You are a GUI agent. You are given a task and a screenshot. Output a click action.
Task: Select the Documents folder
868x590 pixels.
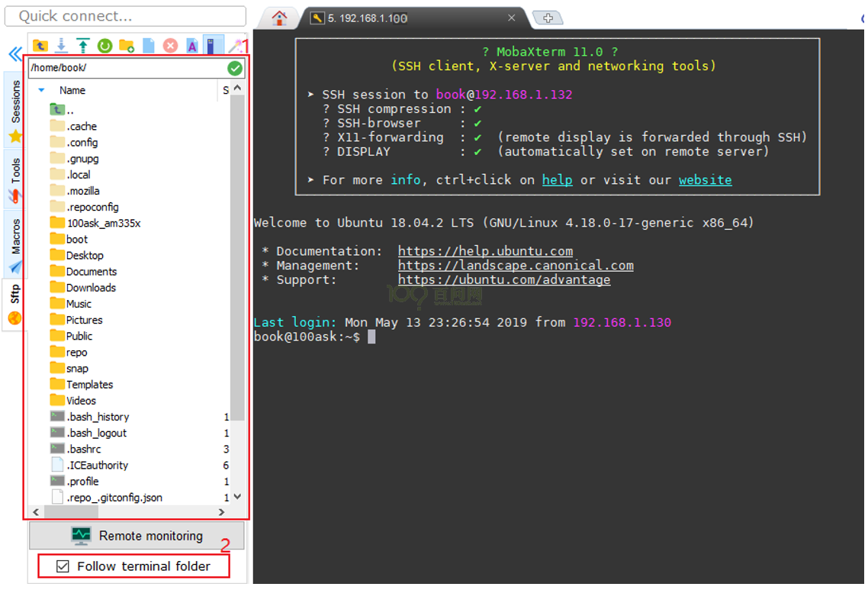coord(83,272)
